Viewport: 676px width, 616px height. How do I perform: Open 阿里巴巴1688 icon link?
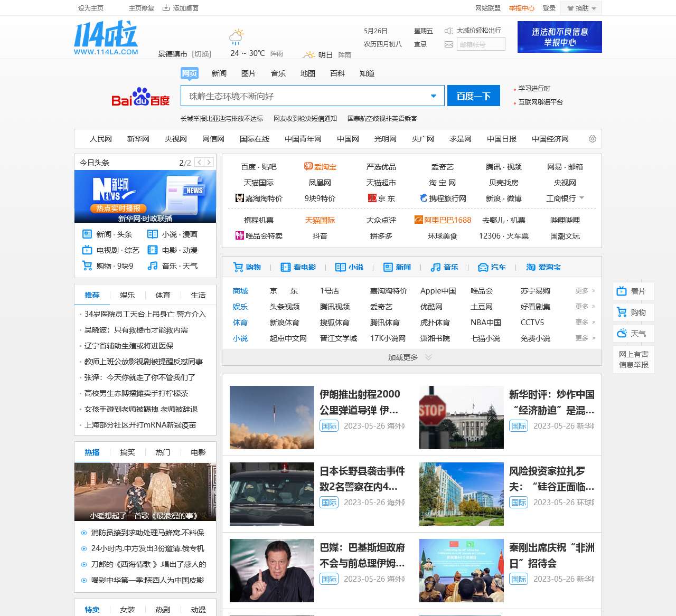(443, 220)
